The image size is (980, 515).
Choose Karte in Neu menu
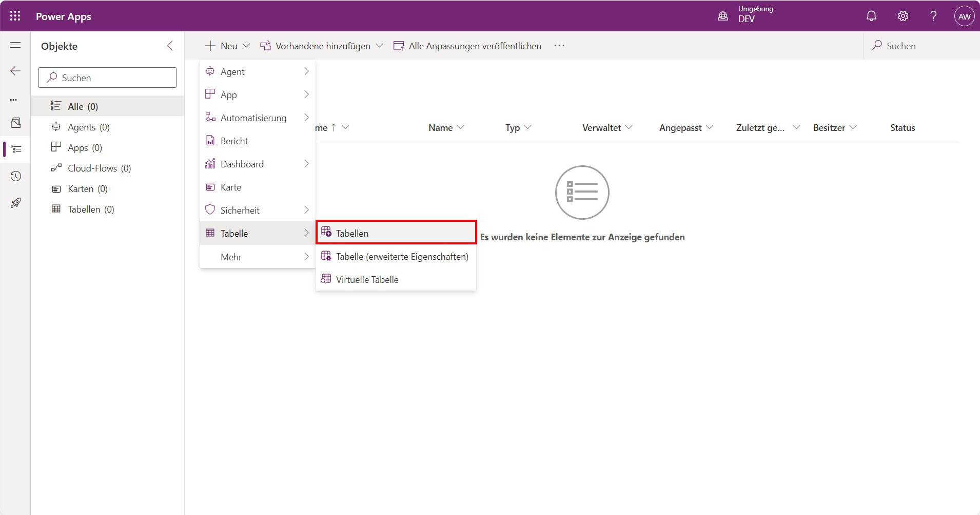coord(258,187)
